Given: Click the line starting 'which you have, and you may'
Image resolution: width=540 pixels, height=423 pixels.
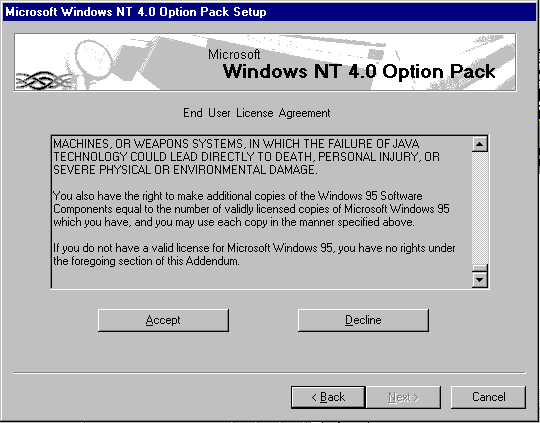Looking at the screenshot, I should 234,222.
